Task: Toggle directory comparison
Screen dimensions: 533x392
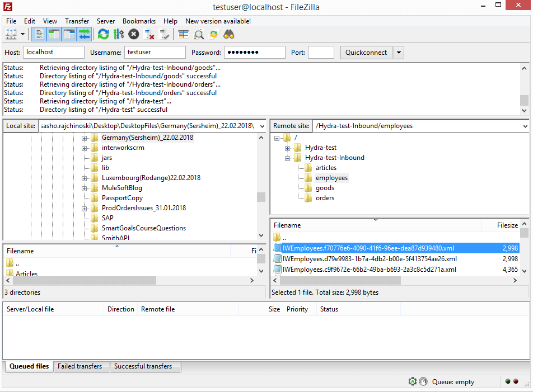Action: pos(199,34)
